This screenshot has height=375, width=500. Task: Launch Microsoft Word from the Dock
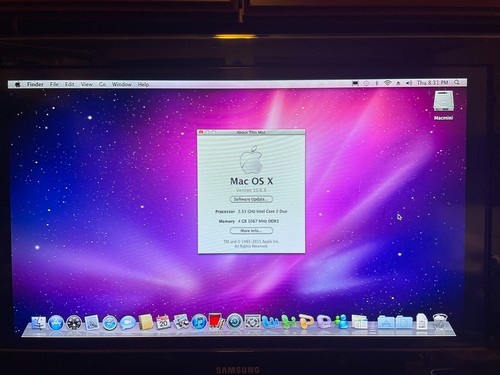pyautogui.click(x=270, y=322)
